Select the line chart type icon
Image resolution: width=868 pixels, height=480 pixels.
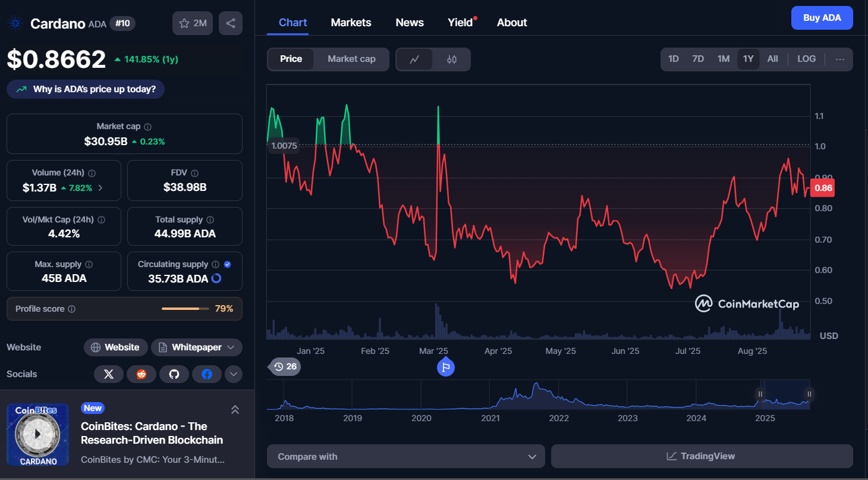pyautogui.click(x=414, y=59)
